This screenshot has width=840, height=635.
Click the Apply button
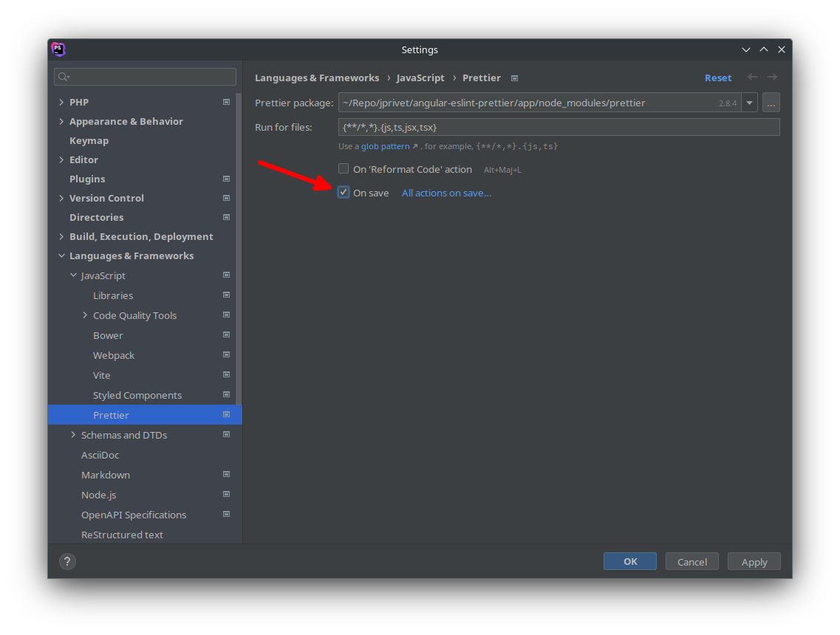tap(754, 562)
